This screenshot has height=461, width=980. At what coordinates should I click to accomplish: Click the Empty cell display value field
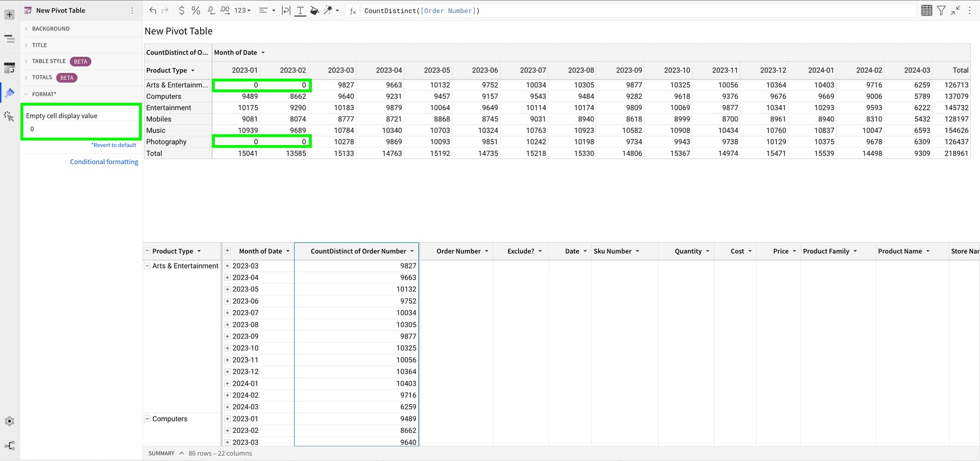81,129
